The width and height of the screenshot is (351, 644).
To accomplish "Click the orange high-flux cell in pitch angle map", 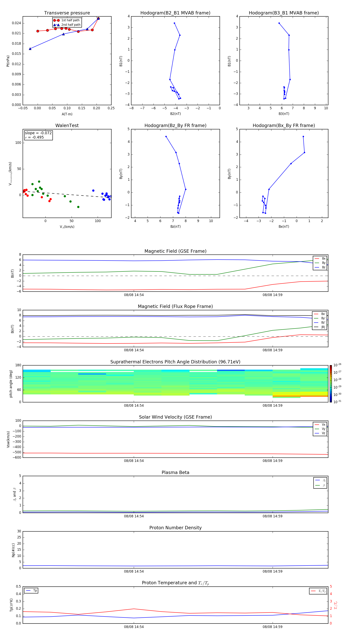I will click(x=300, y=396).
